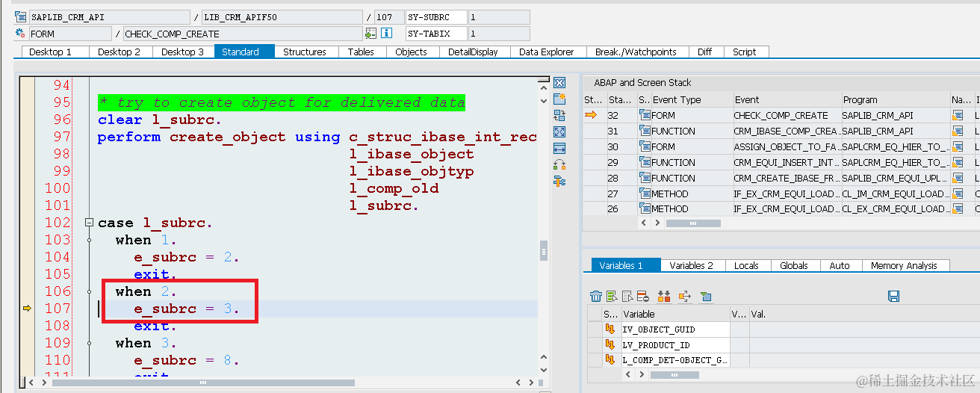This screenshot has height=393, width=980.
Task: Click the replace tool icon
Action: coord(559,115)
